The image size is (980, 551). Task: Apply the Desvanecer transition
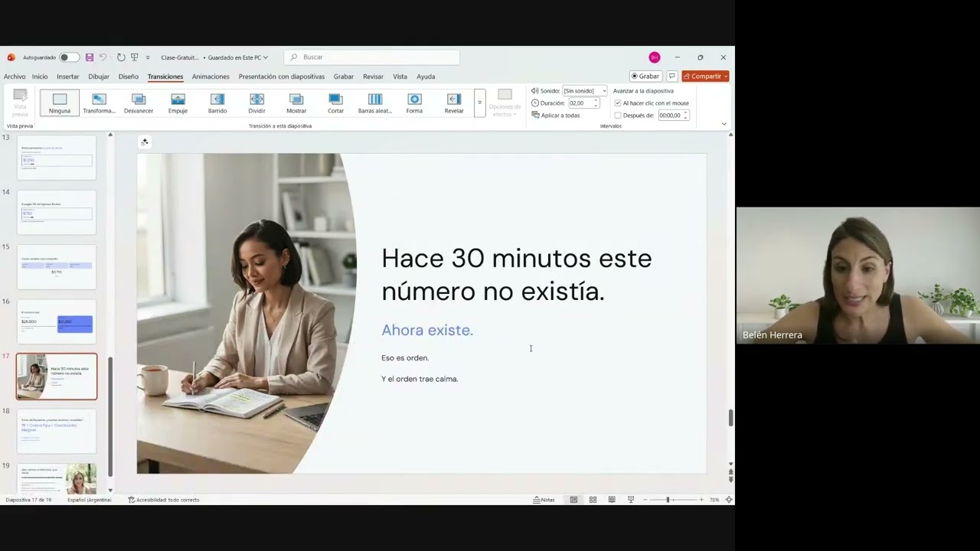[x=139, y=103]
